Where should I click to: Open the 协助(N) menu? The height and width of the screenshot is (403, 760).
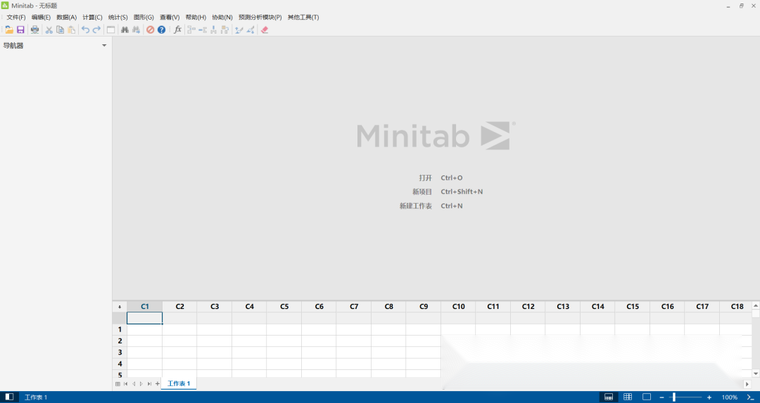pos(222,17)
